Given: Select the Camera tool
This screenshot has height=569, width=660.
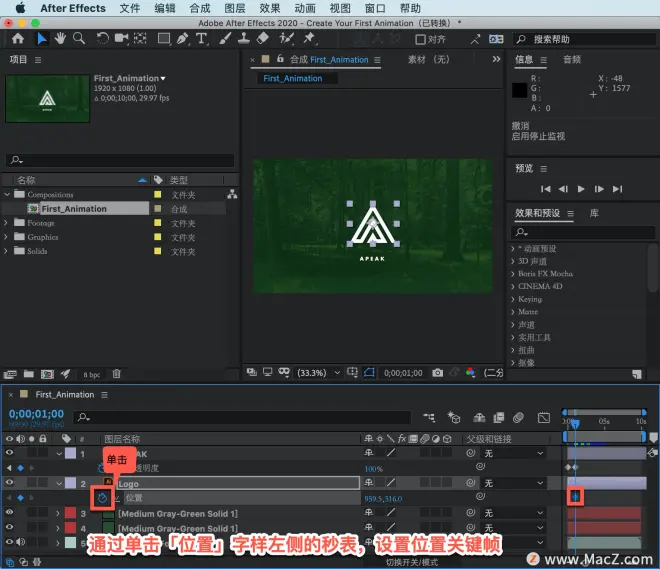Looking at the screenshot, I should (x=122, y=38).
